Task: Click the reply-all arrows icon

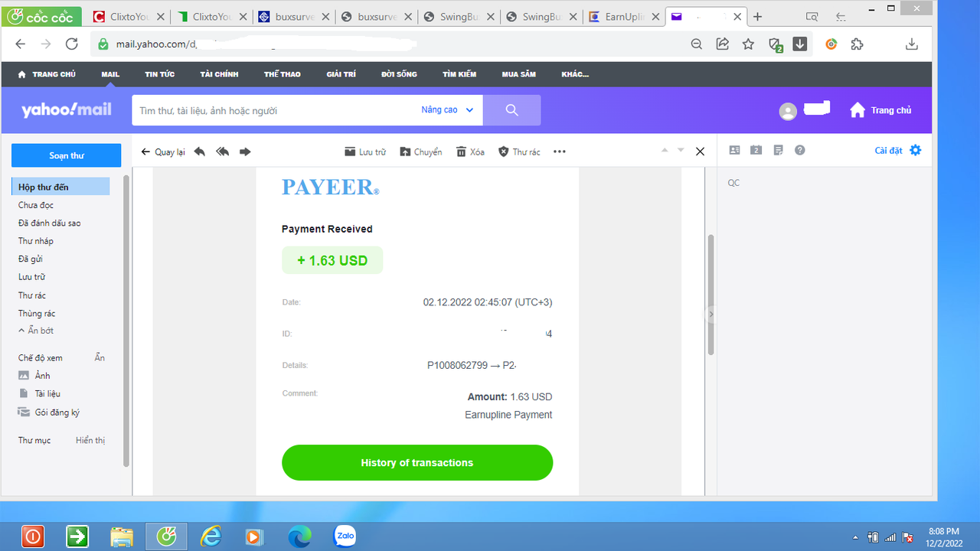Action: pos(223,152)
